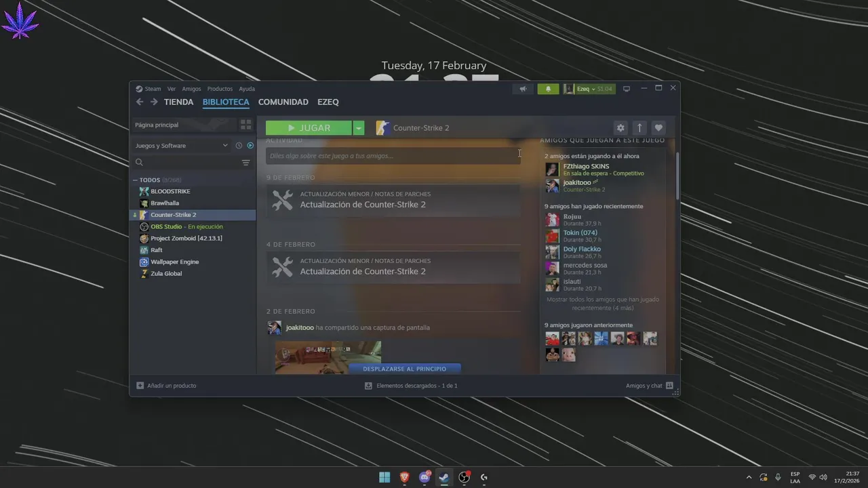Open the Ayuda menu

[247, 89]
